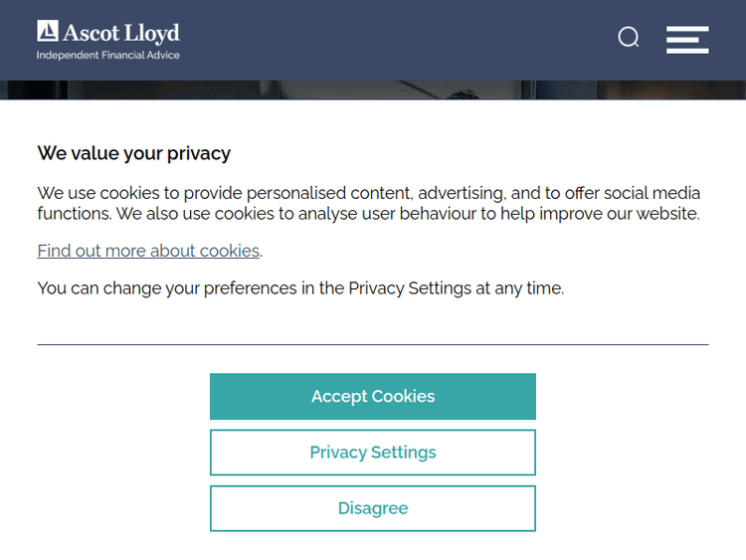Click the horizontal divider above the buttons
This screenshot has width=746, height=560.
click(x=373, y=344)
